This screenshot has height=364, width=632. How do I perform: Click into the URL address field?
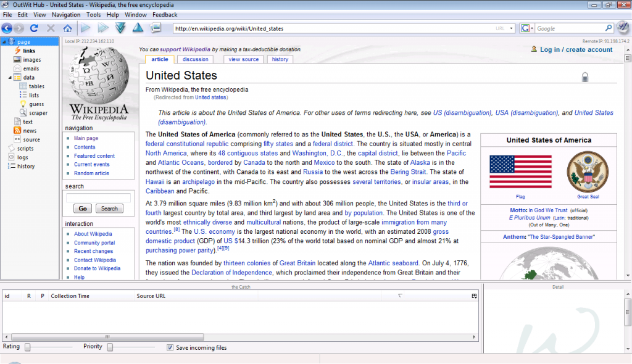(x=333, y=28)
